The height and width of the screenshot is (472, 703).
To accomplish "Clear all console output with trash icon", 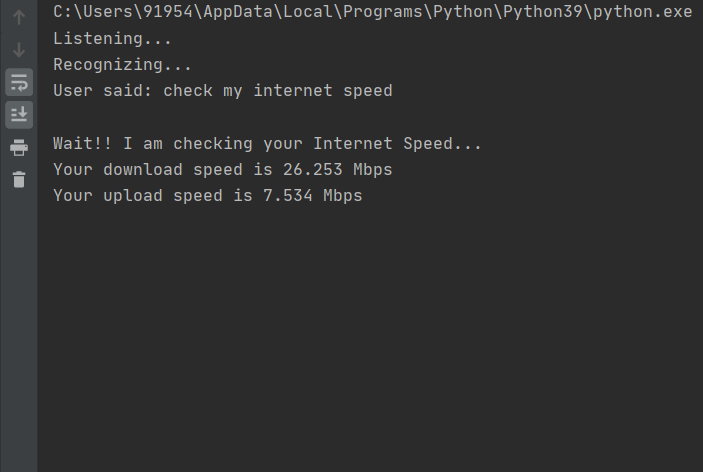I will click(x=19, y=179).
